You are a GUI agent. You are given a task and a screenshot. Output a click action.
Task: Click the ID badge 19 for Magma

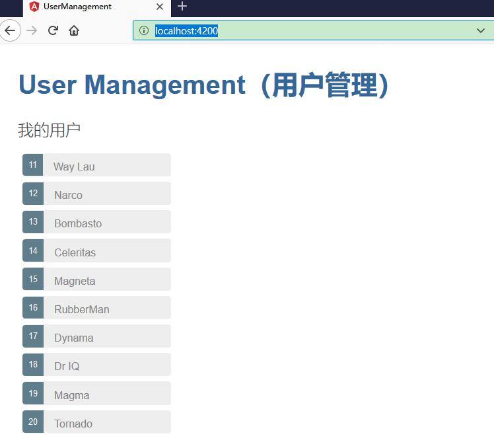(x=33, y=393)
